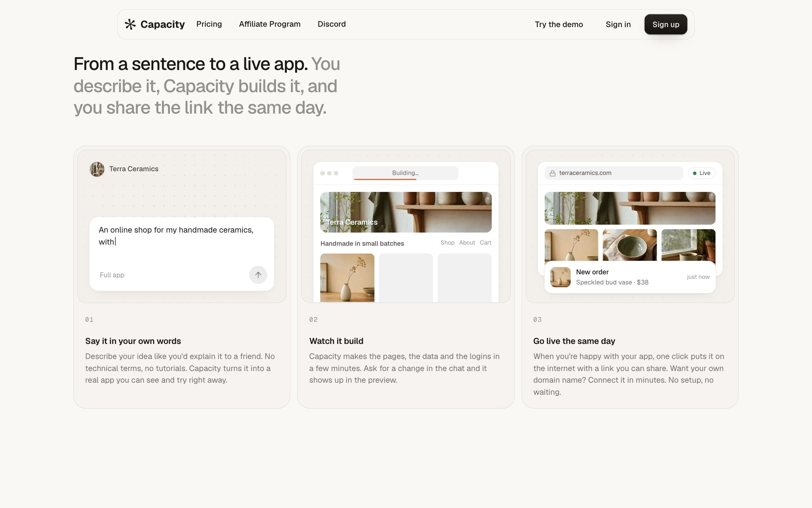Click About in the preview site nav
Image resolution: width=812 pixels, height=508 pixels.
(467, 243)
